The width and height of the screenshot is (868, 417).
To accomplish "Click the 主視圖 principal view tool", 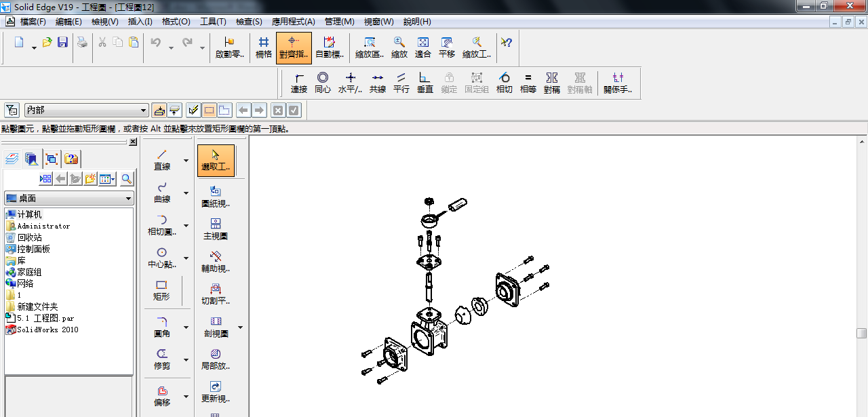I will coord(216,230).
